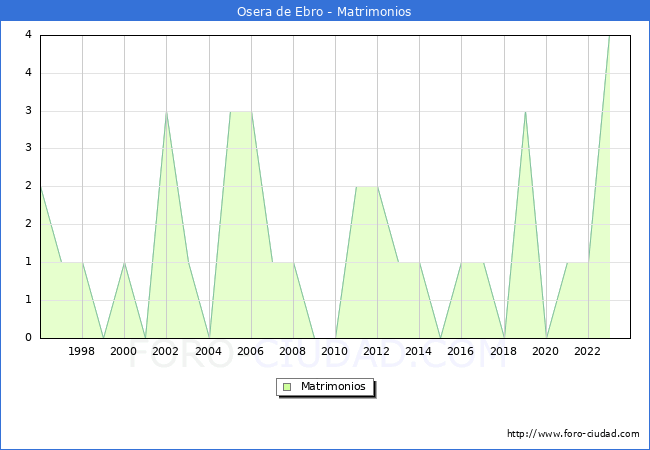Open the foro-ciudad.com URL link
This screenshot has height=450, width=650.
coord(573,434)
